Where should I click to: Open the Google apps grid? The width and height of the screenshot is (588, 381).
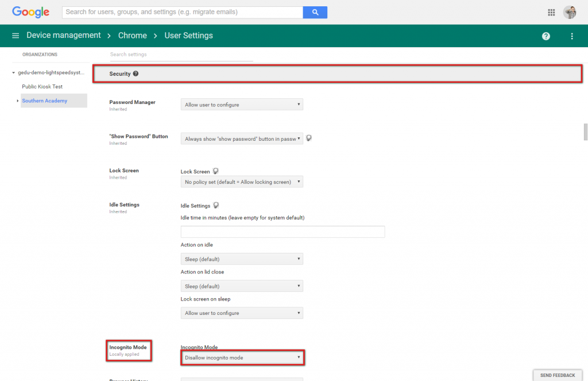(551, 13)
